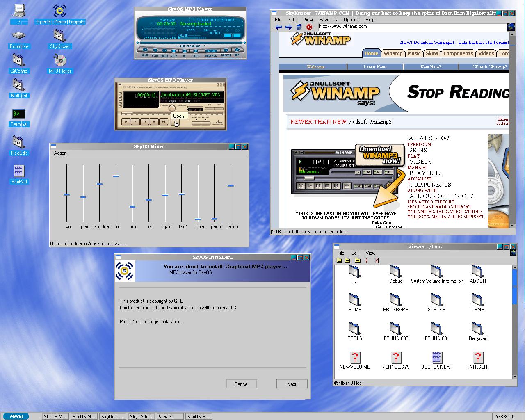
Task: Open the Bootdrive desktop icon
Action: (19, 39)
